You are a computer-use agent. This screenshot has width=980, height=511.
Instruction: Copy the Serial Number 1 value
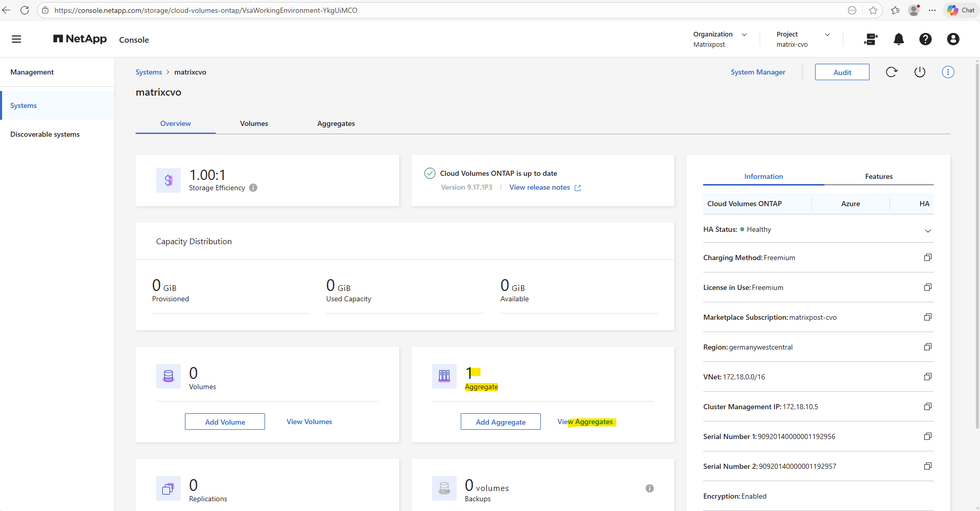928,436
